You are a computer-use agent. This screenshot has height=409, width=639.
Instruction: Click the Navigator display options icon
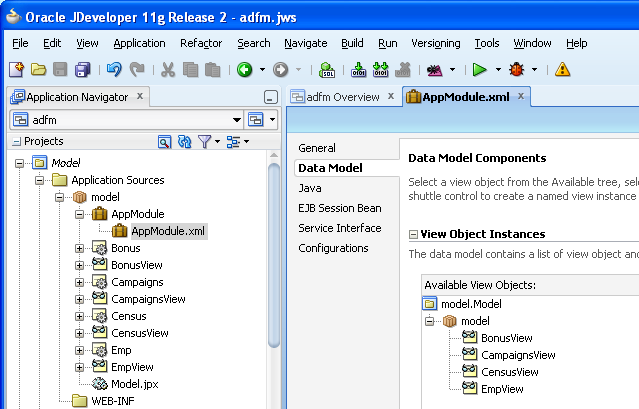233,142
